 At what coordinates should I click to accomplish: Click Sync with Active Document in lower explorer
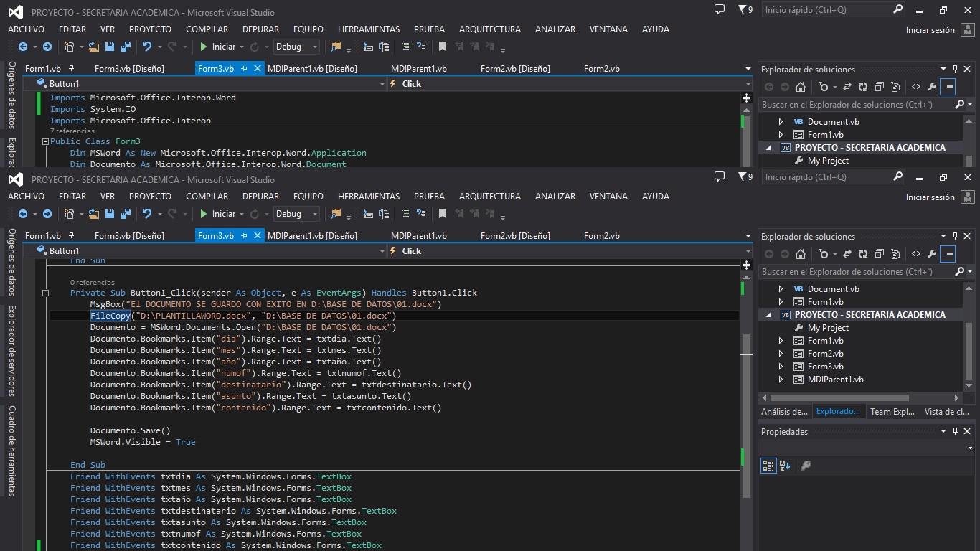(847, 254)
